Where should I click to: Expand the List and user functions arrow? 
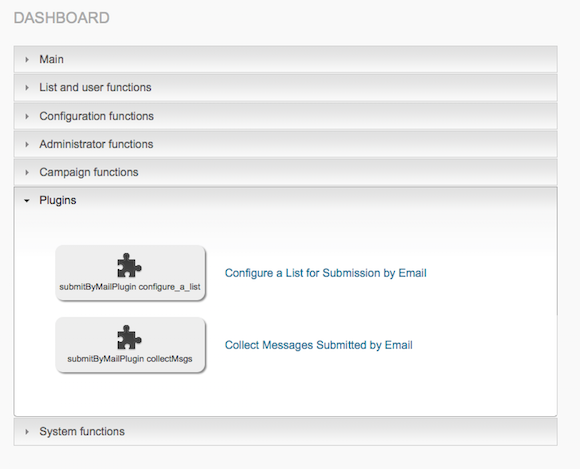click(x=27, y=88)
